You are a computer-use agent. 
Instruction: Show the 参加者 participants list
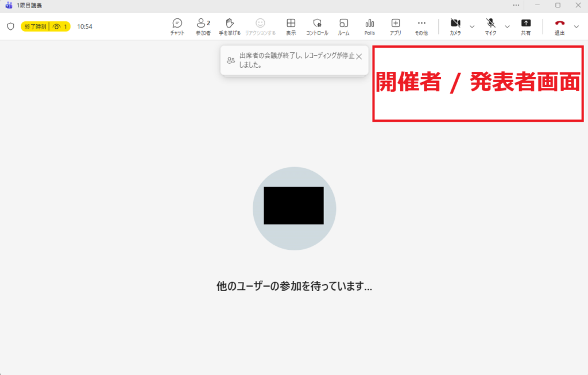[203, 26]
